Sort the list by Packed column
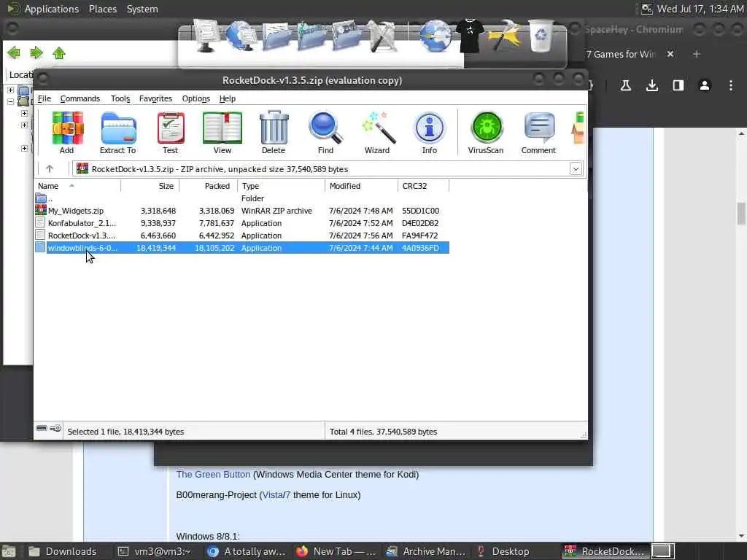Image resolution: width=747 pixels, height=560 pixels. pos(208,186)
